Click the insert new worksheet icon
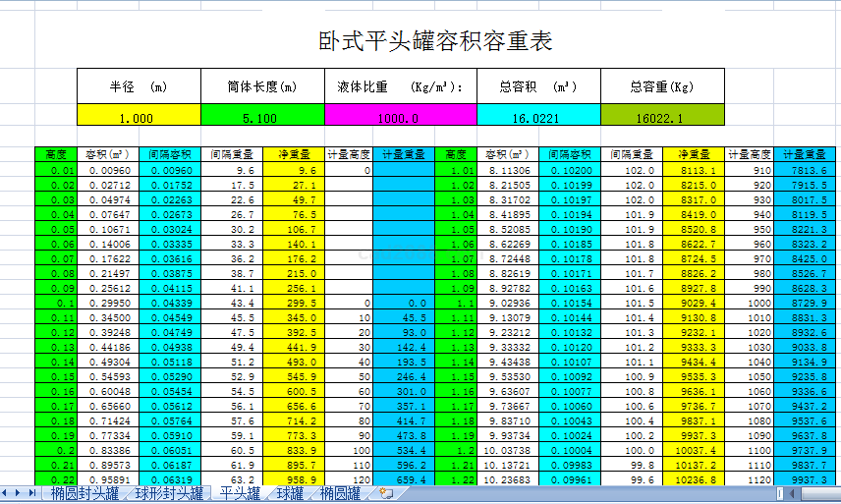Screen dimensions: 841x504 pos(386,493)
